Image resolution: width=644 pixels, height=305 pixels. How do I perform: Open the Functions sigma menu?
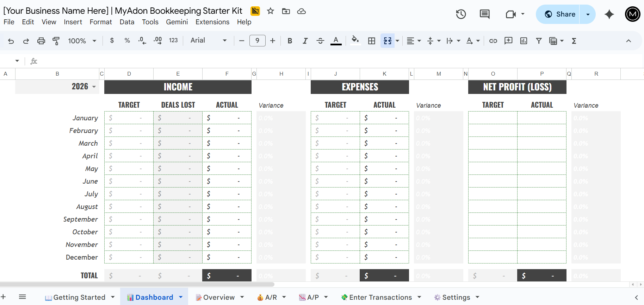coord(574,41)
